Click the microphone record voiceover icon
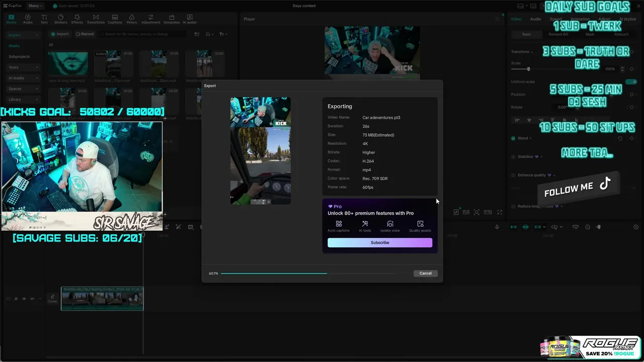The height and width of the screenshot is (362, 644). pos(497,227)
